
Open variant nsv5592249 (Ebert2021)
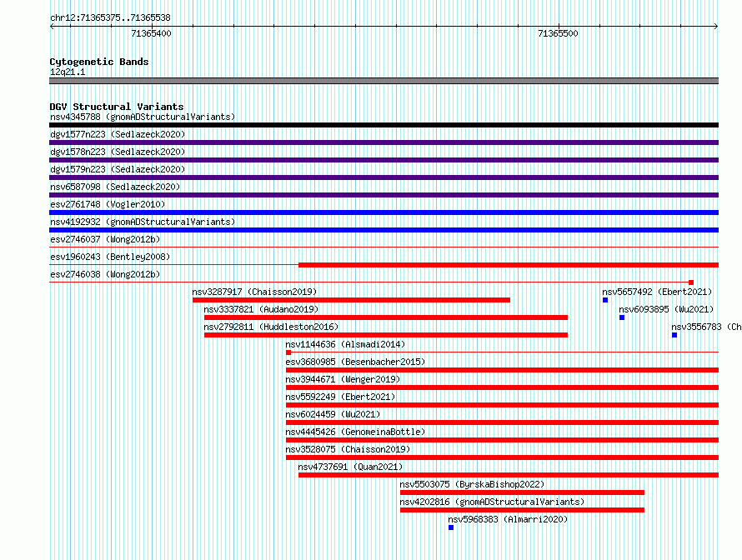[340, 397]
